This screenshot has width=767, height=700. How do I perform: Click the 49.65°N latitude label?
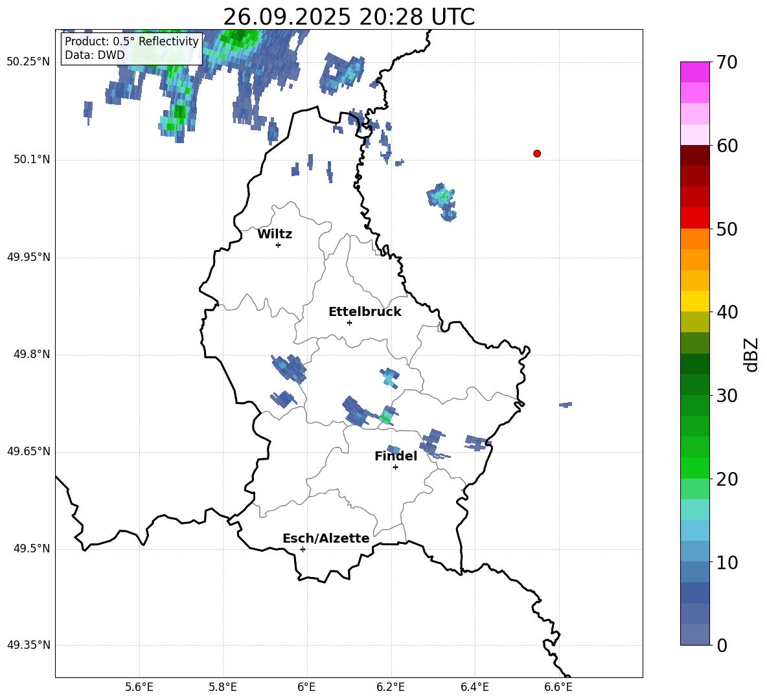(29, 451)
